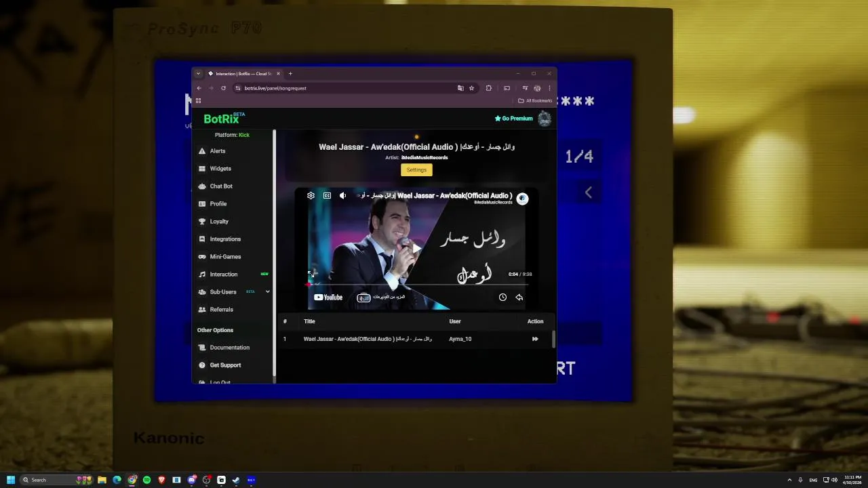Open the user profile avatar in the BotRix header
Image resolution: width=868 pixels, height=488 pixels.
(545, 119)
